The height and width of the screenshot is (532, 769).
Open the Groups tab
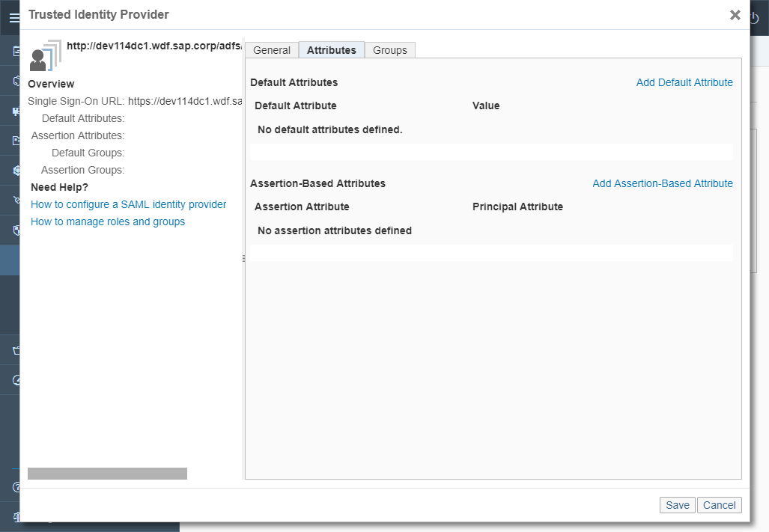[x=389, y=50]
